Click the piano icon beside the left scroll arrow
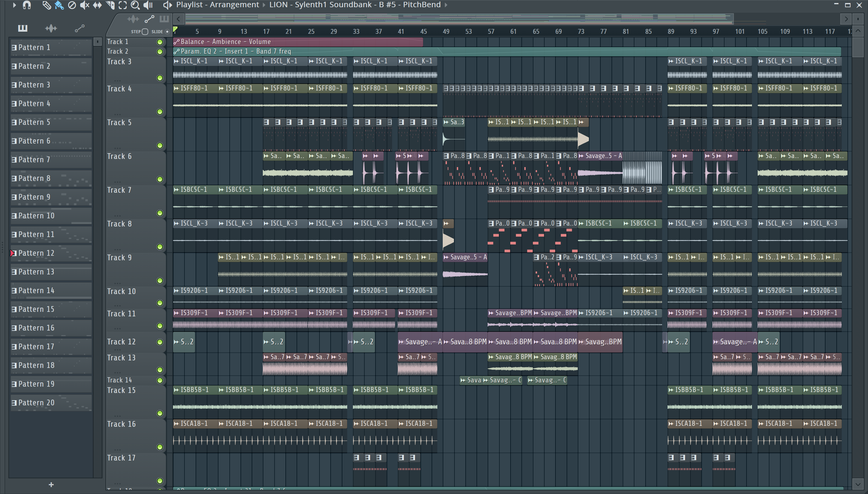Viewport: 868px width, 494px height. pos(164,19)
